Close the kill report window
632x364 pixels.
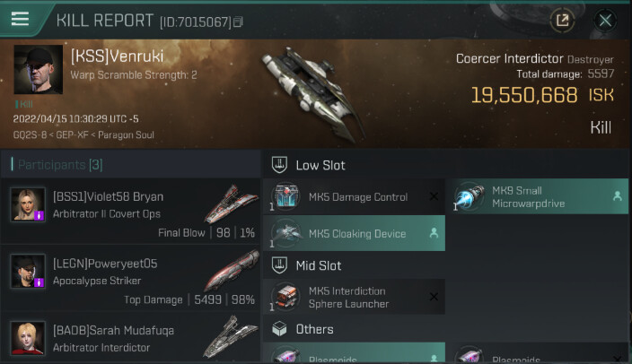[605, 20]
